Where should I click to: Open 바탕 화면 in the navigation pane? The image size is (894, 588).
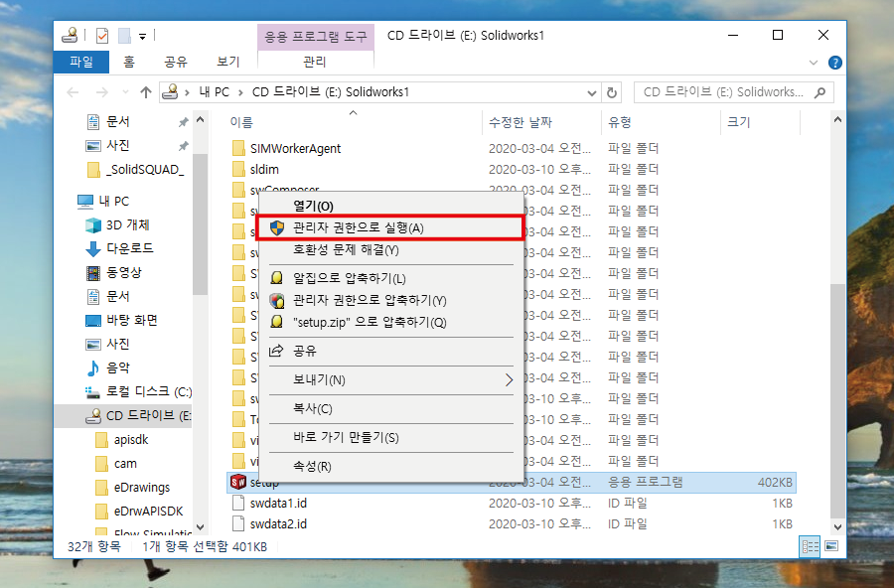132,320
